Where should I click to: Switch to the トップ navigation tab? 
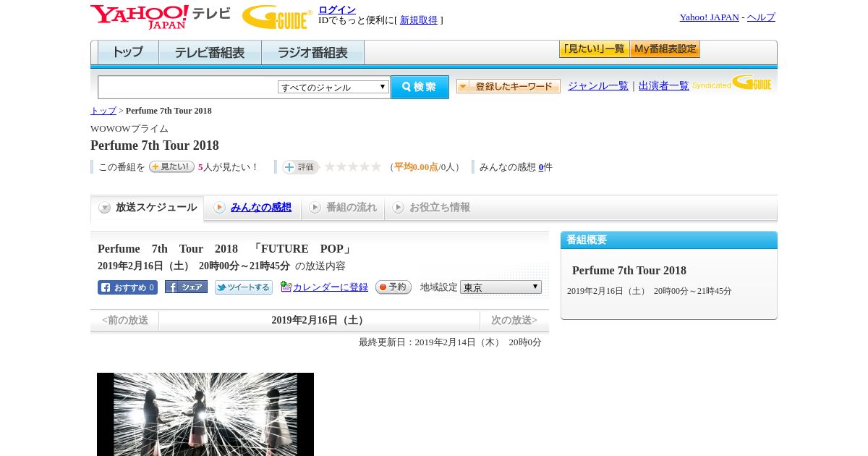(x=128, y=53)
